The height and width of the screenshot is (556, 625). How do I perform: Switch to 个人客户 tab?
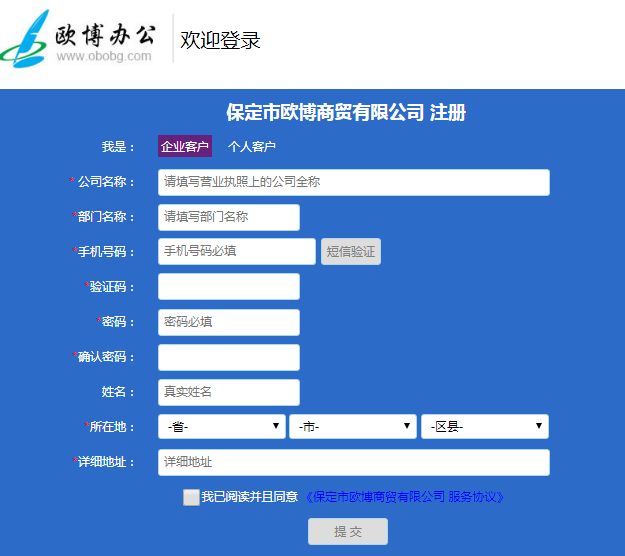252,146
